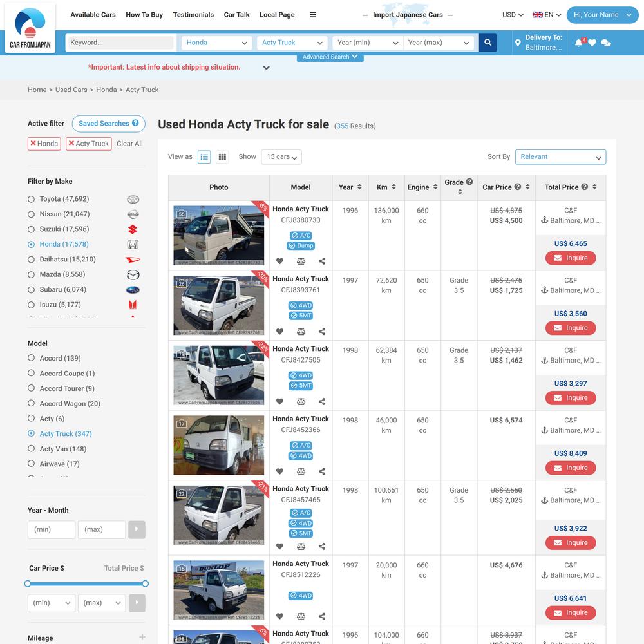Compare the CFJ8457465 truck scale icon

click(x=301, y=546)
